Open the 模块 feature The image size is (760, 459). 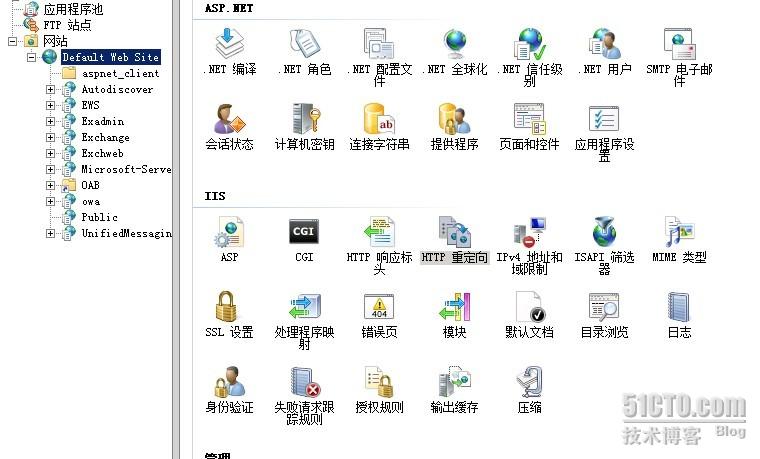[455, 315]
